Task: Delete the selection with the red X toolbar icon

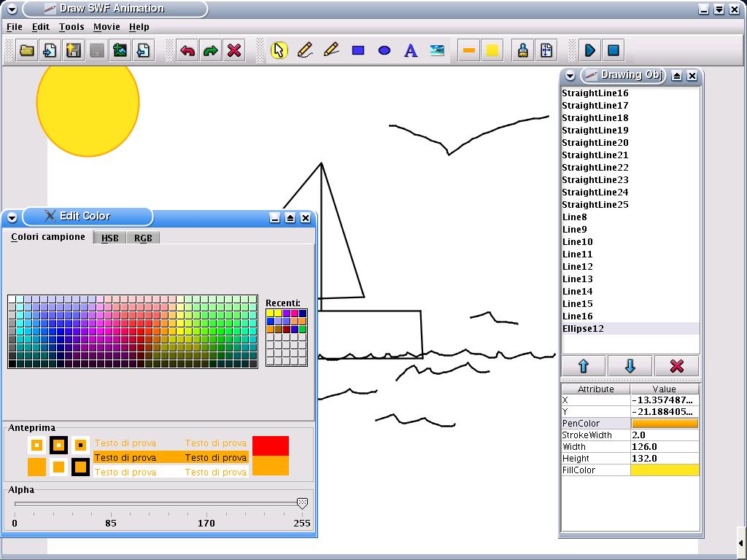Action: (234, 50)
